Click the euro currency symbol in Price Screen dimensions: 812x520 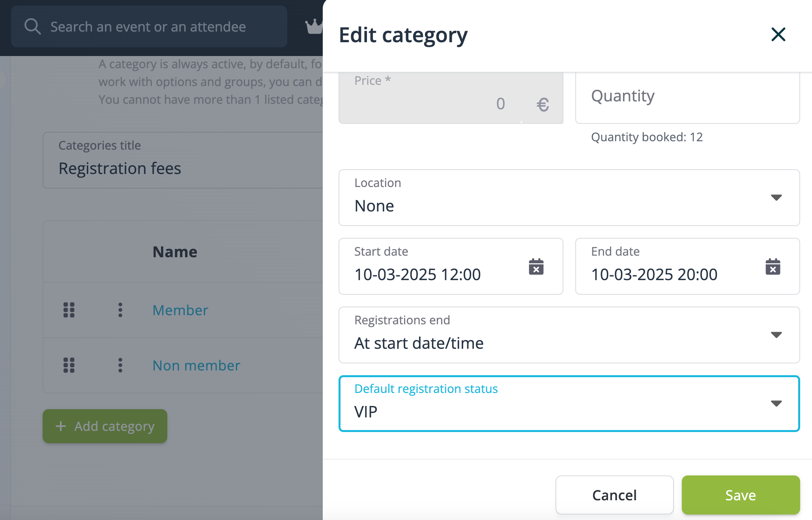[543, 105]
